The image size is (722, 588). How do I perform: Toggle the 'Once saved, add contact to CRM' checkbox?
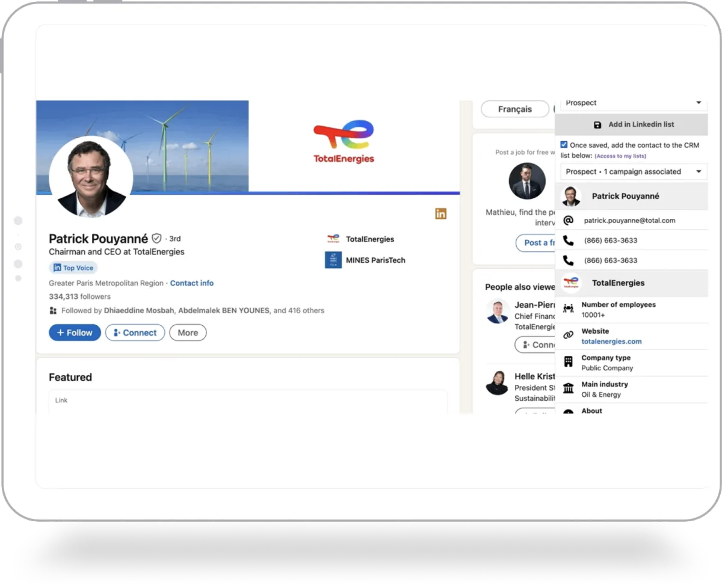click(564, 145)
